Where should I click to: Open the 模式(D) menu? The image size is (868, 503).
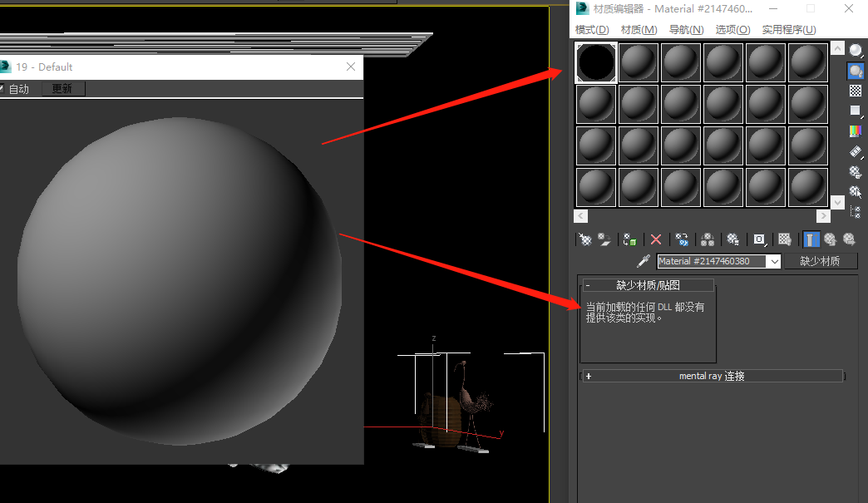point(592,30)
